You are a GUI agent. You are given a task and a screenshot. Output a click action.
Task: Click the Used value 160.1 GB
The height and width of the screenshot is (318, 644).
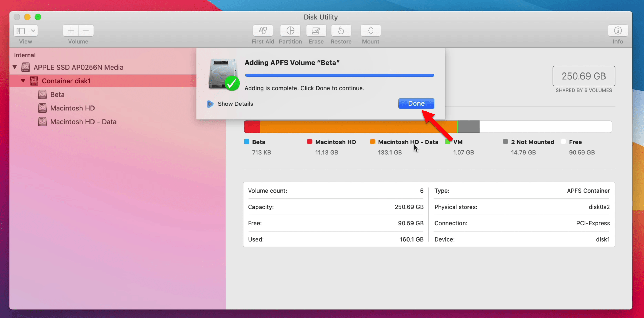click(x=411, y=239)
